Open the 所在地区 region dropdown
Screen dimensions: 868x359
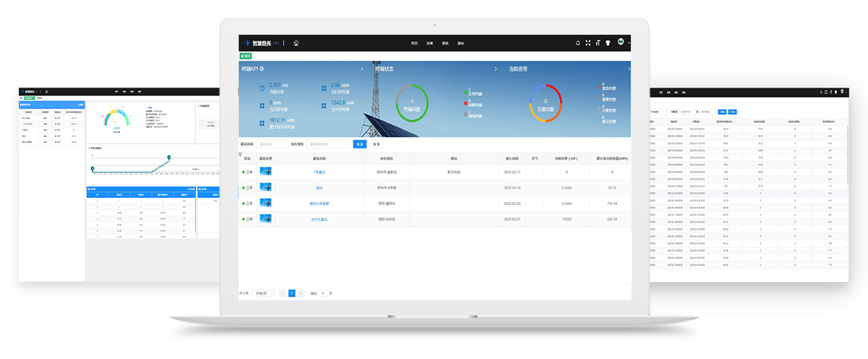(x=328, y=144)
